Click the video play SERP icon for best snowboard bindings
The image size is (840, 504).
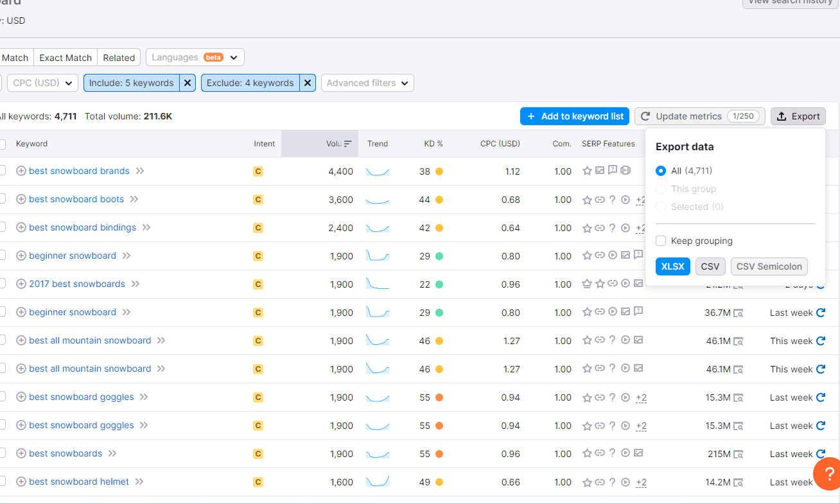[x=626, y=228]
